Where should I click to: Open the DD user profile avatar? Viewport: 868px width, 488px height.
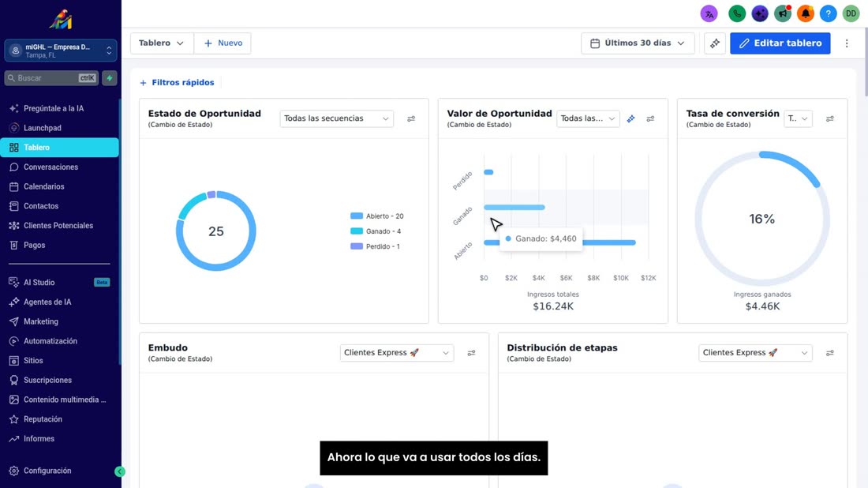[851, 13]
